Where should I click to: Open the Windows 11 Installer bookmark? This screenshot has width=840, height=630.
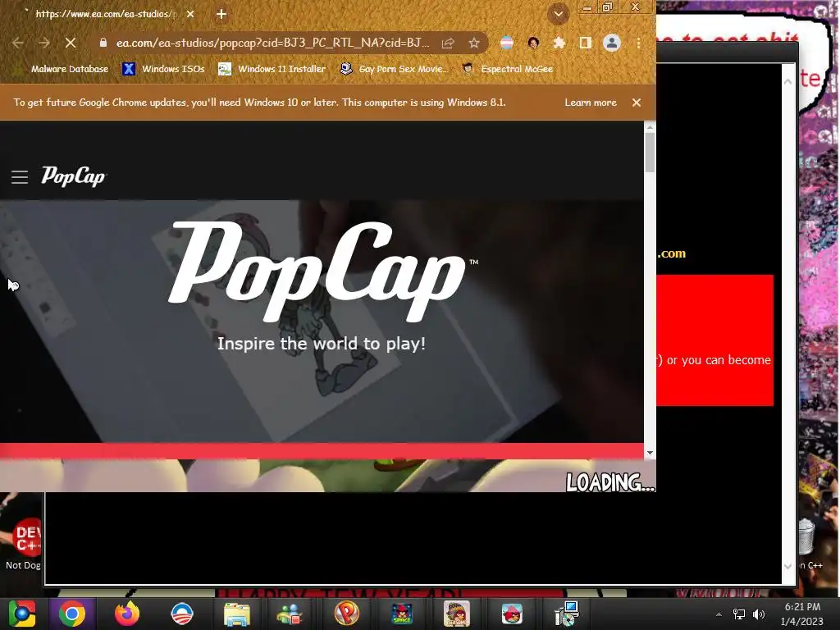[x=272, y=69]
